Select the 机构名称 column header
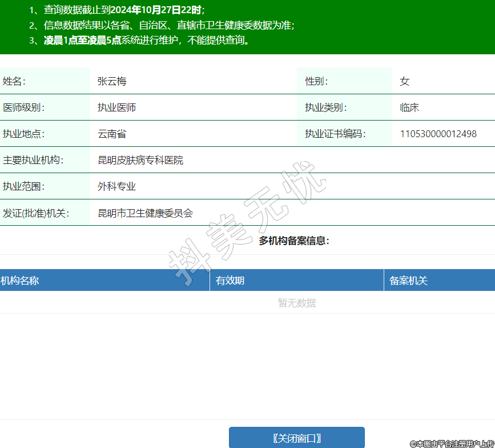Screen dimensions: 495x448 20,281
